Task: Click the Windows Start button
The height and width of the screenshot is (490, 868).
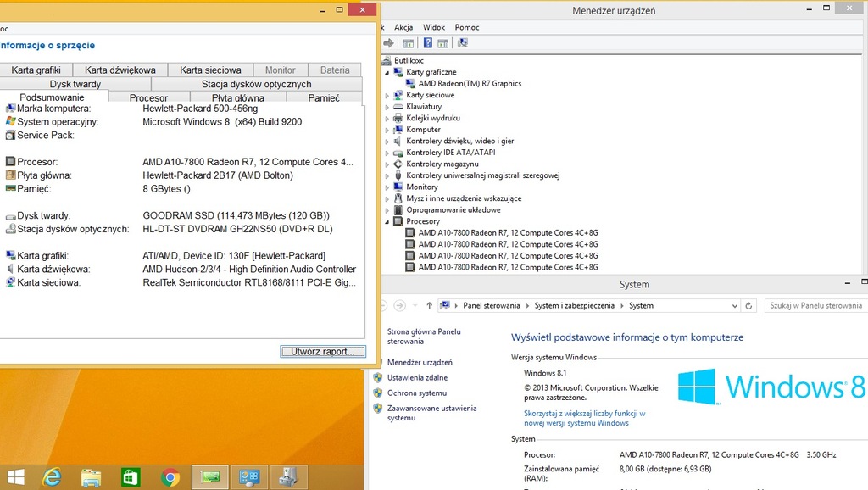Action: (15, 477)
